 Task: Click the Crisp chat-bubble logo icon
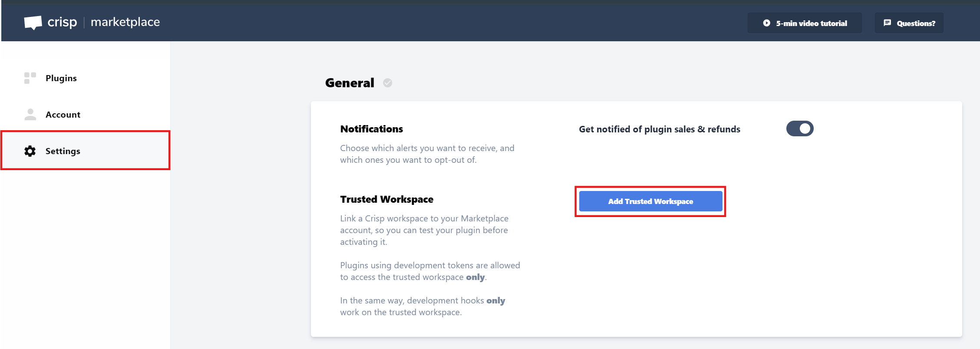pos(33,23)
